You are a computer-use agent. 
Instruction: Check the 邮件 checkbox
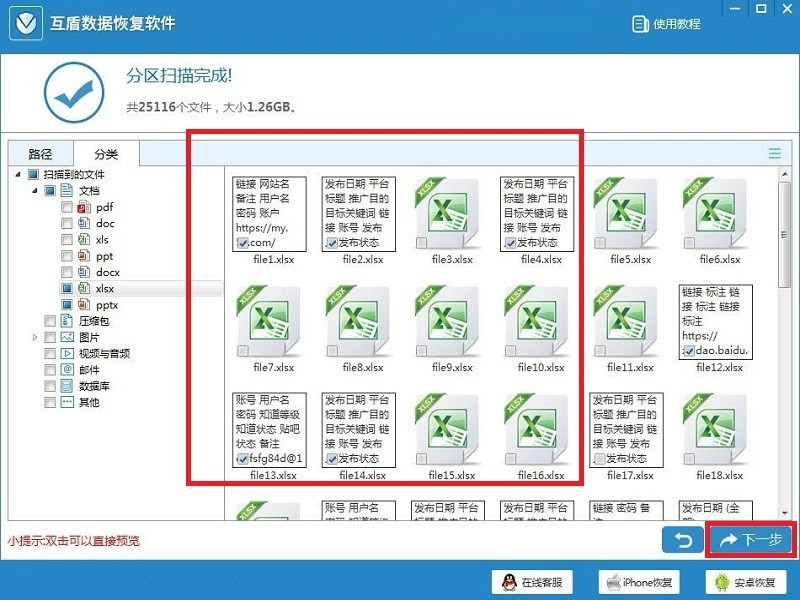[x=50, y=370]
